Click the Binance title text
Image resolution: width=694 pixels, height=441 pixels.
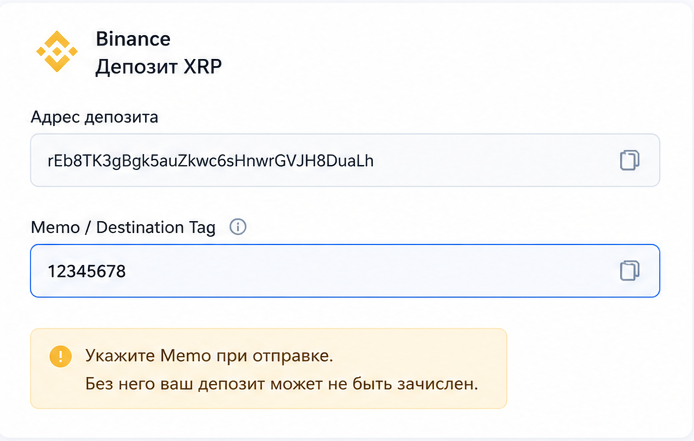(x=133, y=39)
